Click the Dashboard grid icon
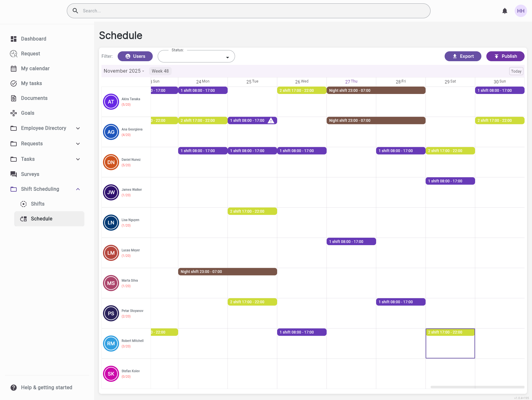Viewport: 532px width, 400px height. point(14,39)
